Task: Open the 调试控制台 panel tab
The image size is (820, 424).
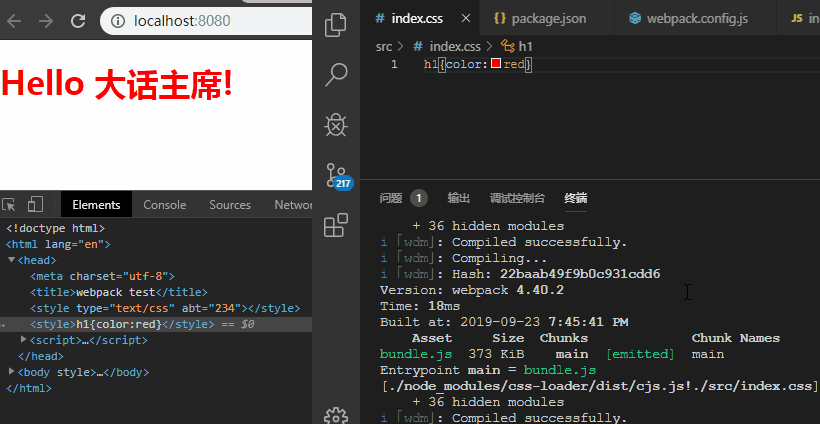Action: (517, 198)
